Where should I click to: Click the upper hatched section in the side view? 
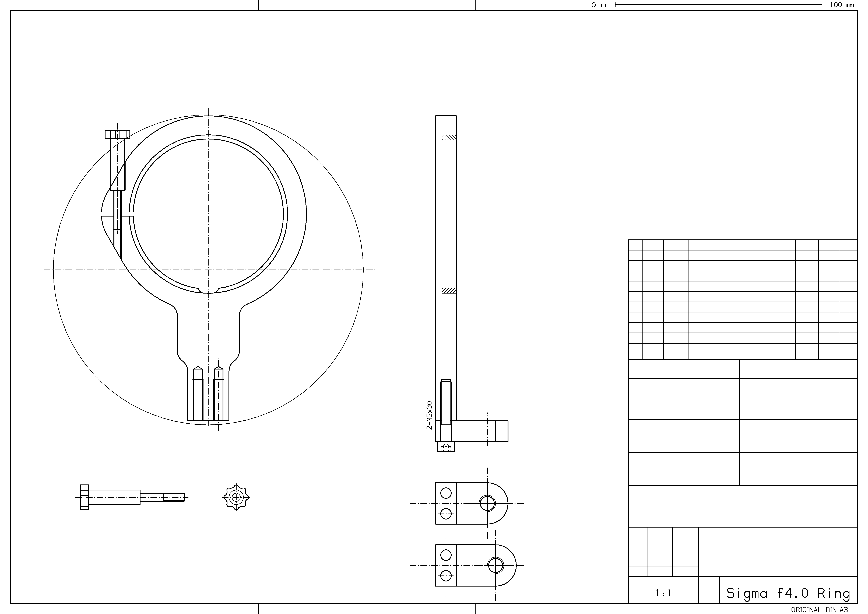click(x=449, y=138)
